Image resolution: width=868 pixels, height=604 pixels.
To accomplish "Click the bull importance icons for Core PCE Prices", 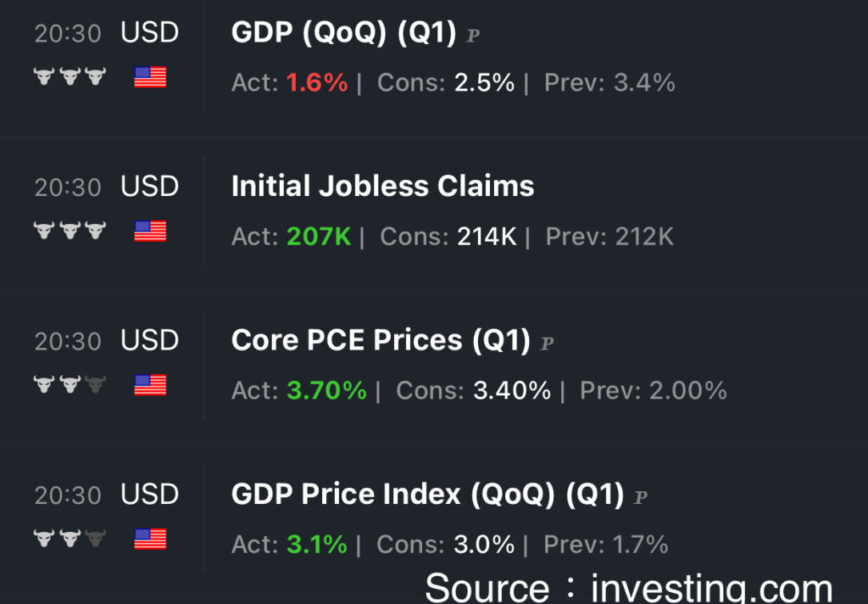I will pyautogui.click(x=70, y=386).
